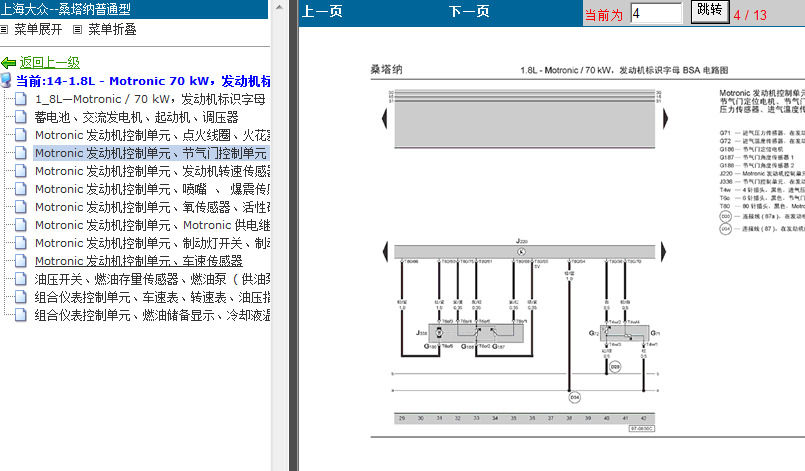Click document icon beside 油压开关 item
Image resolution: width=805 pixels, height=471 pixels.
[x=21, y=278]
